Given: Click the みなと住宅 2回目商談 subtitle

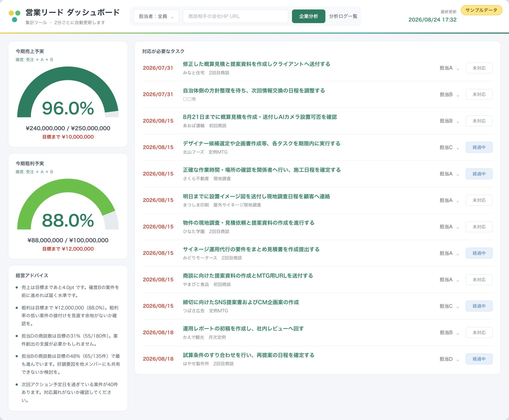Looking at the screenshot, I should 206,73.
